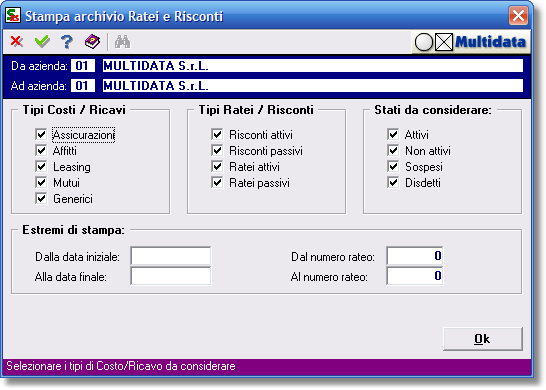Viewport: 546px width, 390px height.
Task: Focus the Da azienda code field
Action: tap(83, 65)
